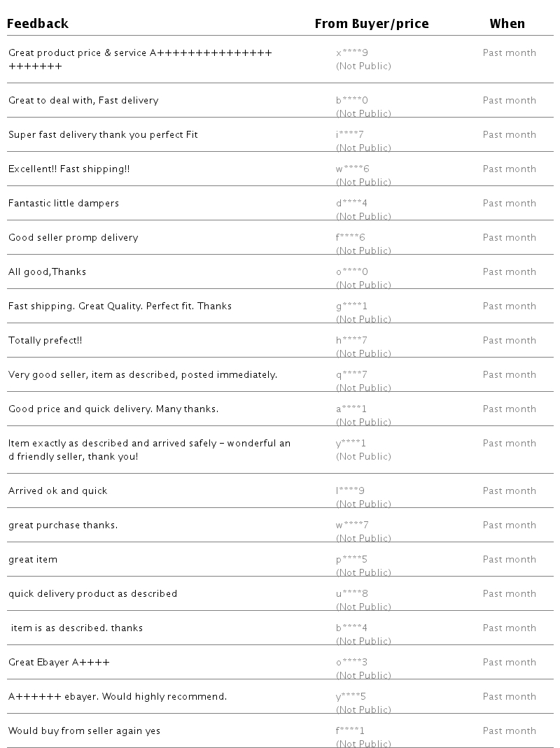Click the "Arrived ok and quick" comment
This screenshot has height=748, width=560.
58,491
